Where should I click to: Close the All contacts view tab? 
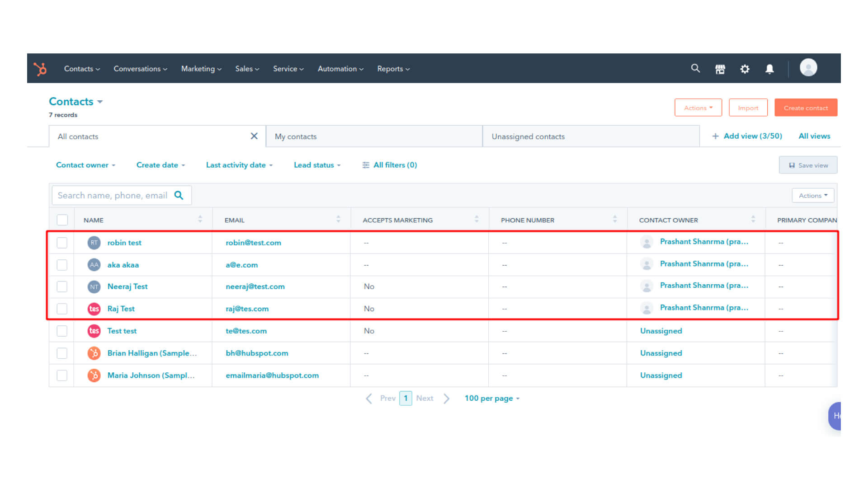click(254, 136)
